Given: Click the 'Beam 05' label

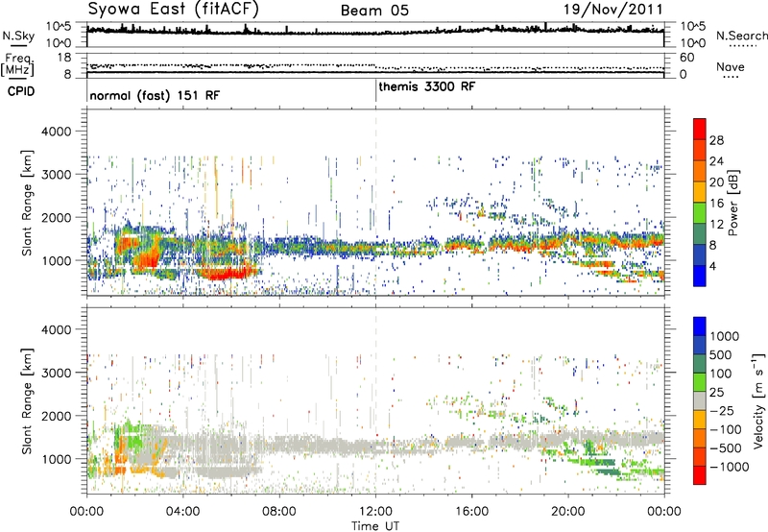Looking at the screenshot, I should point(374,11).
